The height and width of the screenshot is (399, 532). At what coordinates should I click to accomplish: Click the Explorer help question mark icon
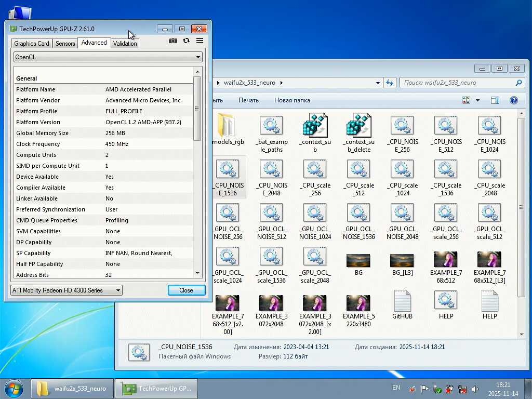[513, 100]
